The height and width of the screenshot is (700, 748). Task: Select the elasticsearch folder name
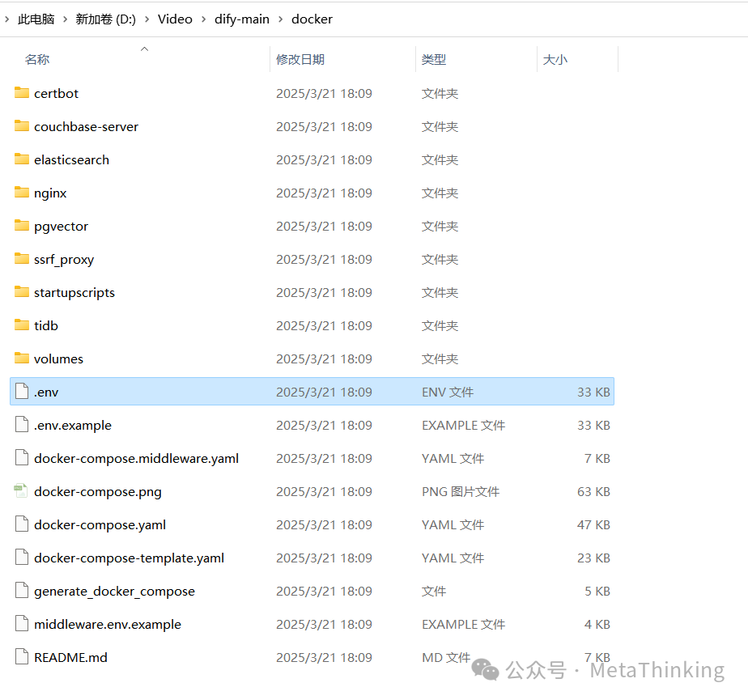point(71,159)
